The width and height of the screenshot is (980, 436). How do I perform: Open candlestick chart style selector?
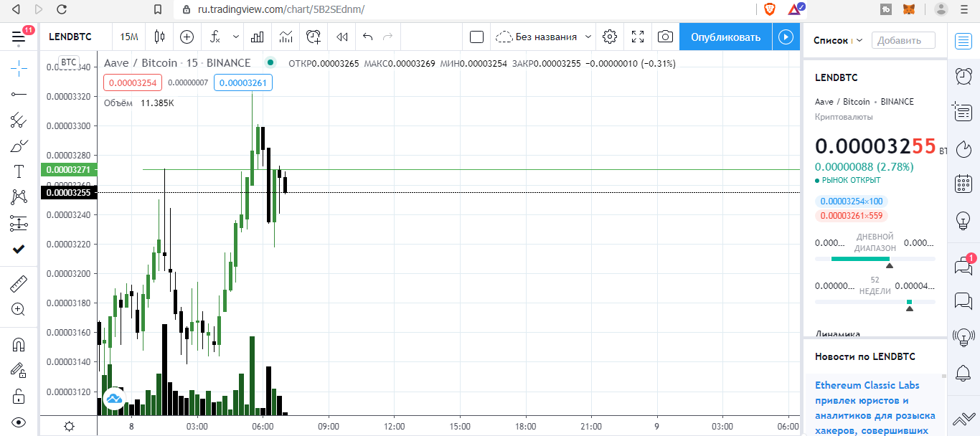[159, 37]
